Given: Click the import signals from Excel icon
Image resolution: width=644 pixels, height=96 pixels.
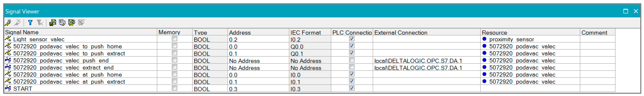Looking at the screenshot, I should tap(72, 23).
